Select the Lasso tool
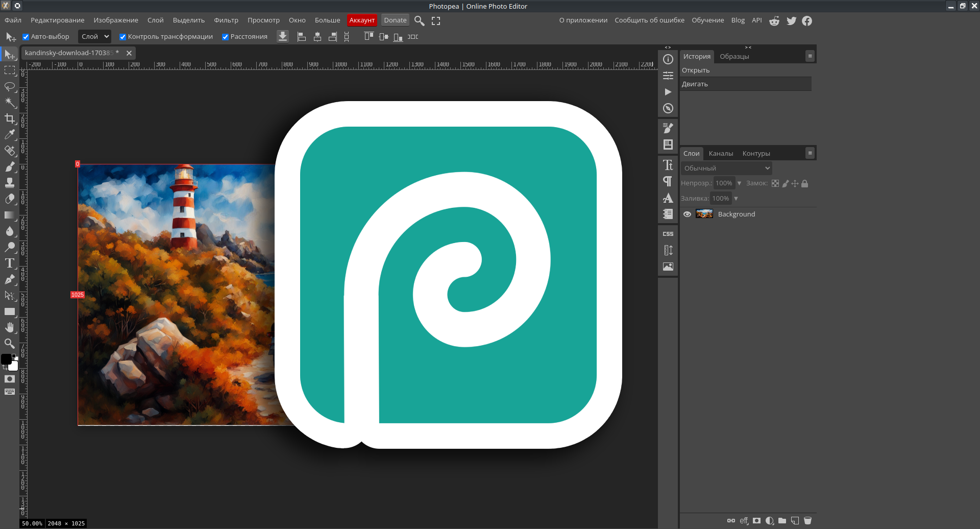The image size is (980, 529). coord(10,86)
